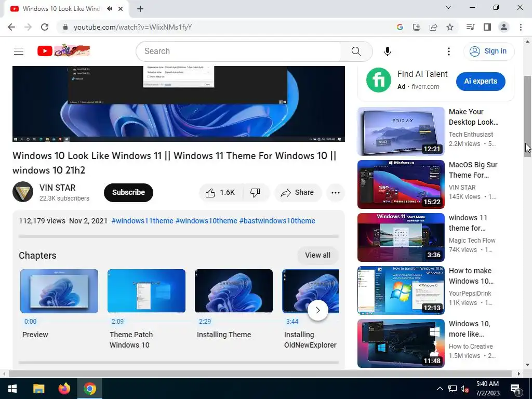
Task: Select the Preview chapter thumbnail
Action: pos(59,291)
